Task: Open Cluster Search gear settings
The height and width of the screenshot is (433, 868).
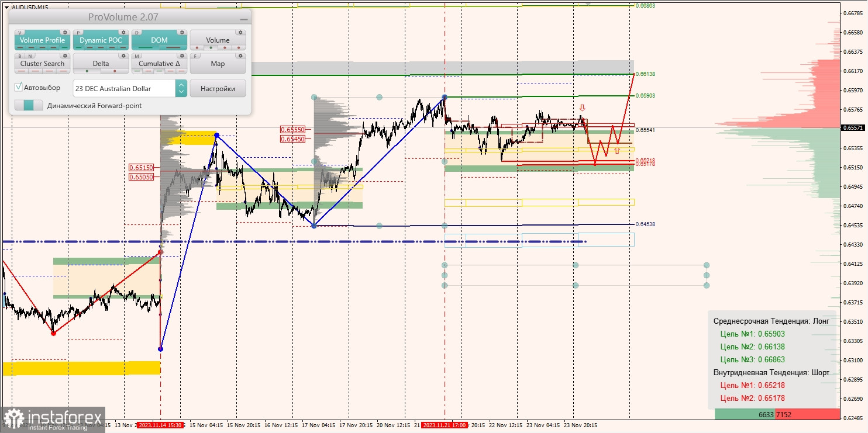Action: pos(65,56)
